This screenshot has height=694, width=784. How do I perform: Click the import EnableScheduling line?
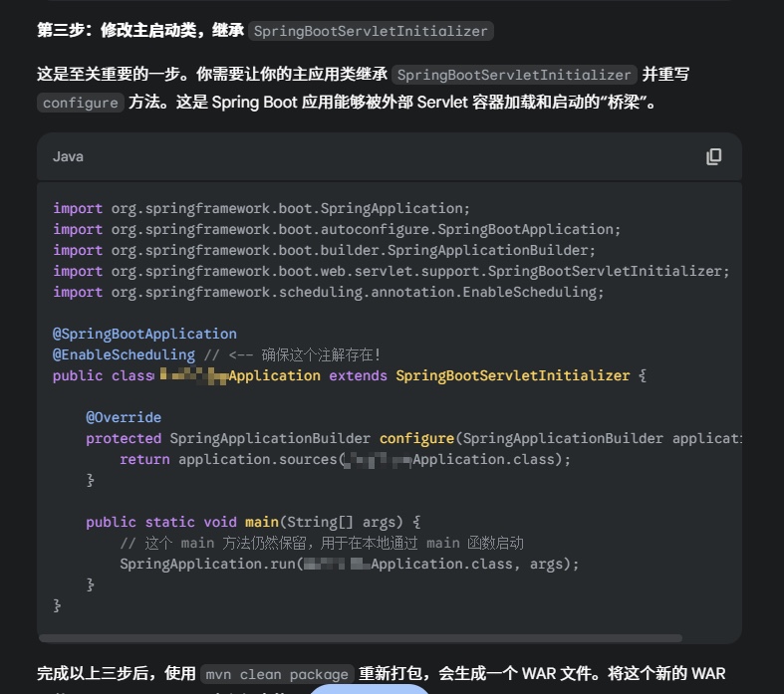(x=329, y=293)
